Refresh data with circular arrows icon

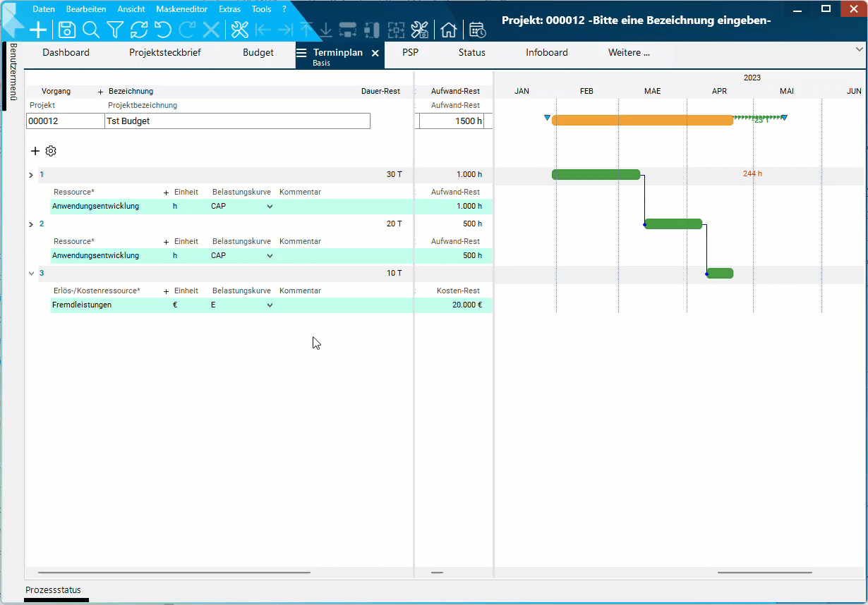(139, 30)
